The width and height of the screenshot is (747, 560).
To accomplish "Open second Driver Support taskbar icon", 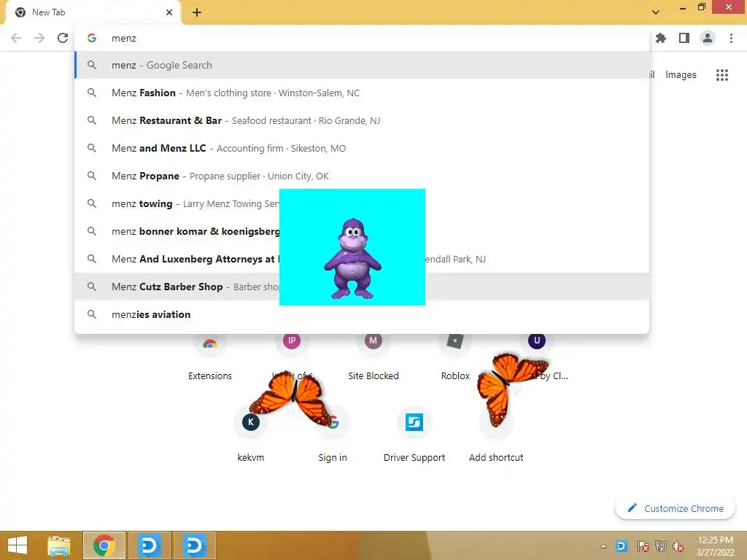I will pyautogui.click(x=194, y=545).
